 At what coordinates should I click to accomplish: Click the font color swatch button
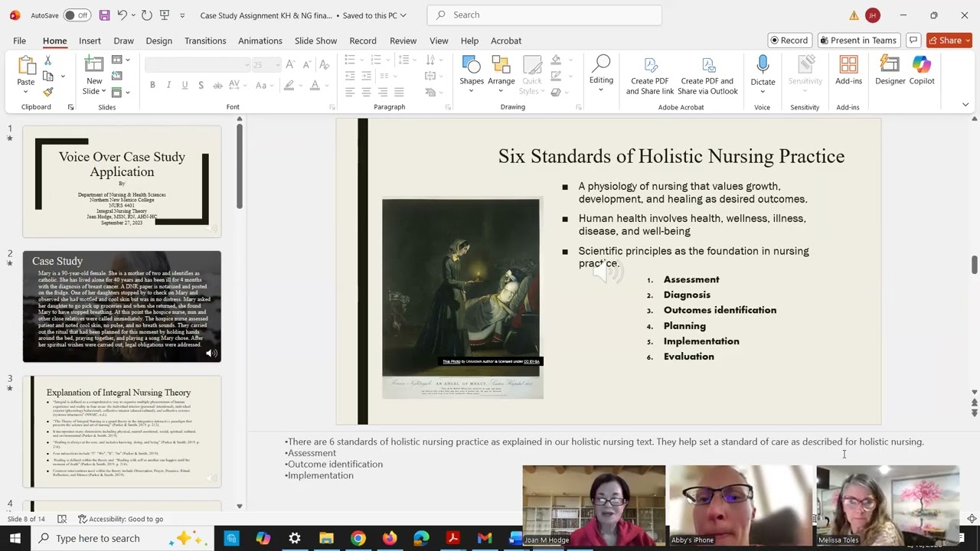coord(314,85)
